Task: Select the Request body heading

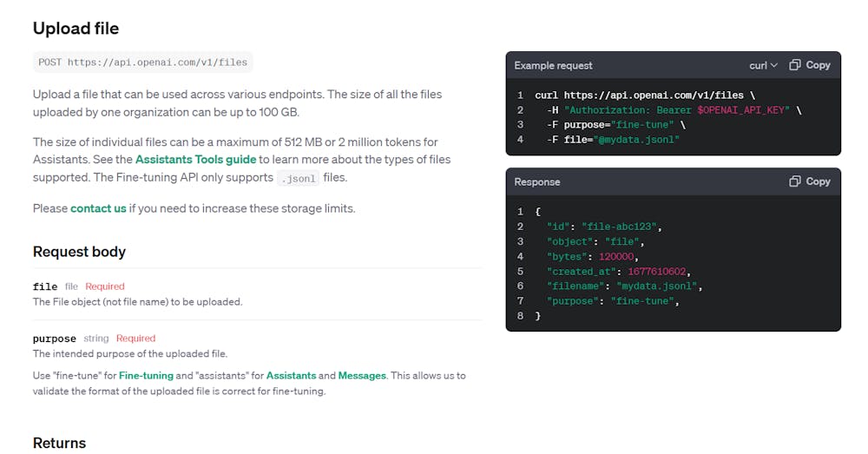Action: pos(79,252)
